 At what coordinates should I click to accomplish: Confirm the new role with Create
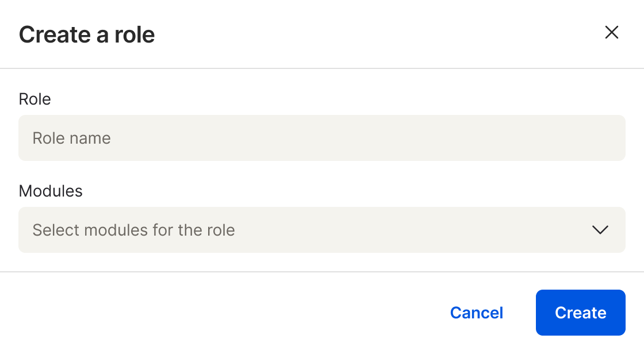point(580,313)
